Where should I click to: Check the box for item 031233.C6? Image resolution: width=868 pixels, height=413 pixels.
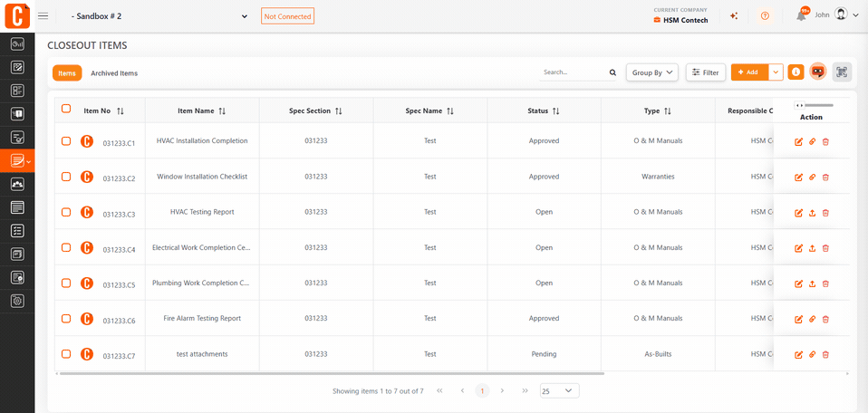(x=66, y=318)
